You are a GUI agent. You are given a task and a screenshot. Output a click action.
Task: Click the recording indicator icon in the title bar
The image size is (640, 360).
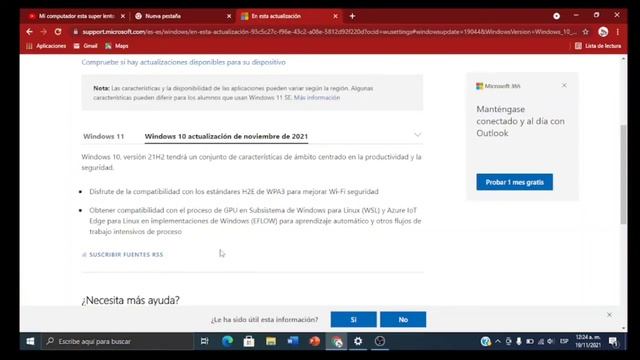[556, 16]
